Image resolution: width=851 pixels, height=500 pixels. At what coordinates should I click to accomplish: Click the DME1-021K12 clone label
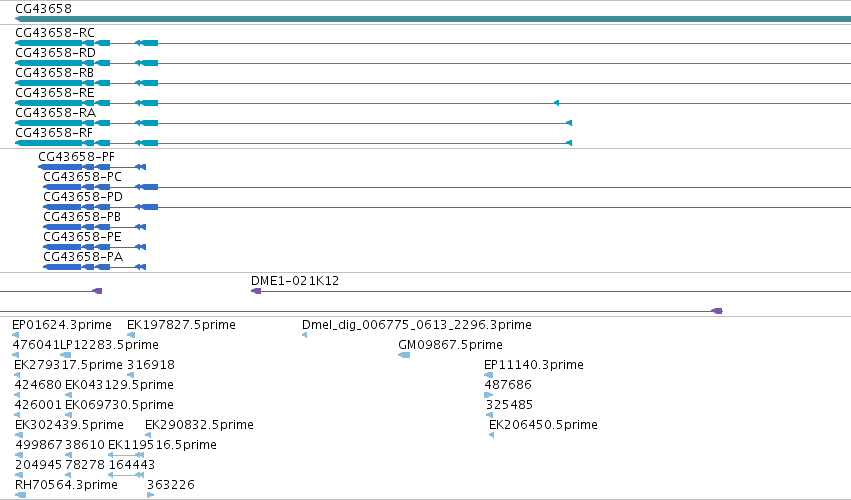coord(295,281)
